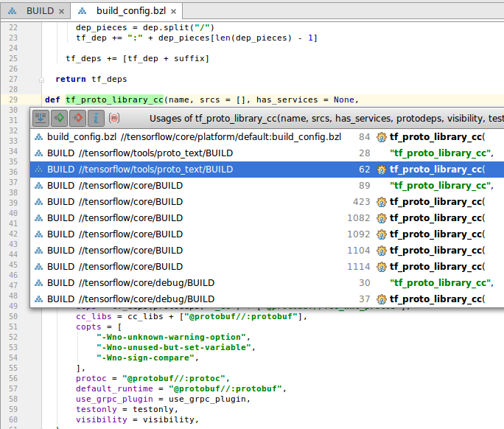The height and width of the screenshot is (429, 504).
Task: Click 'tf_deps += [tf_dep + suffix]' line
Action: (138, 58)
